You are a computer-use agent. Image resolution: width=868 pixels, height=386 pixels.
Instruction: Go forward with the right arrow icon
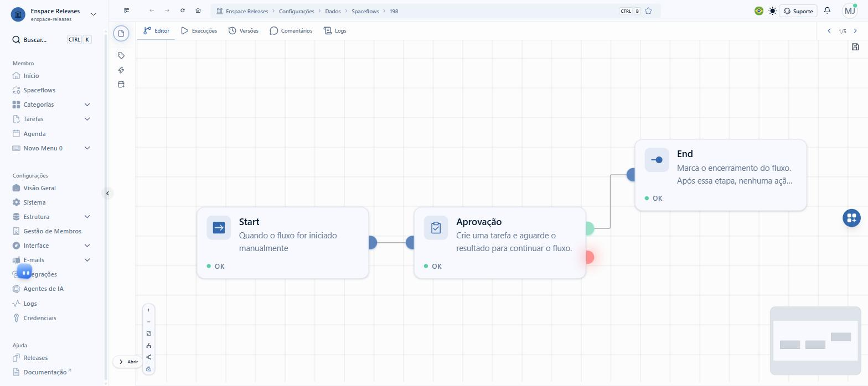point(167,11)
